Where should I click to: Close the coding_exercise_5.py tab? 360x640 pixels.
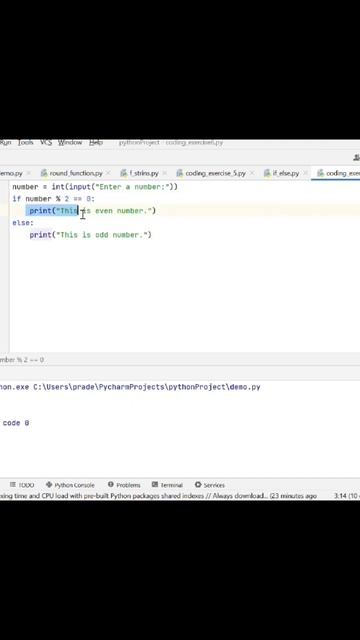251,173
